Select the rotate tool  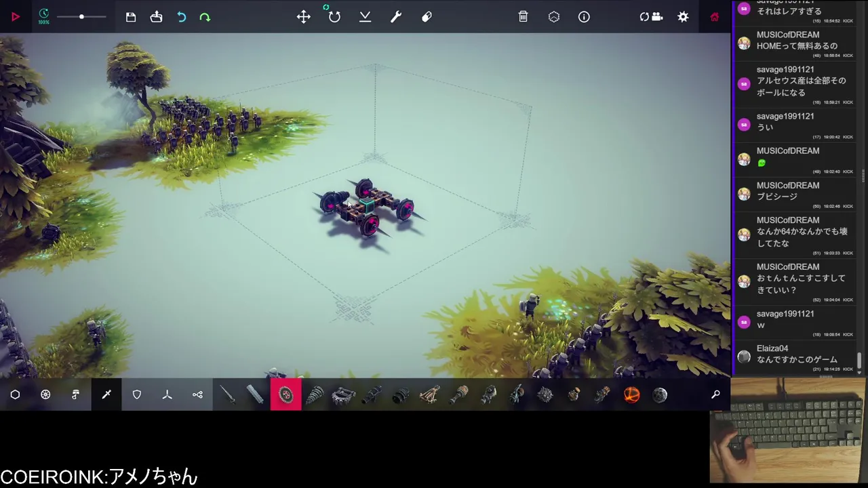pos(334,17)
